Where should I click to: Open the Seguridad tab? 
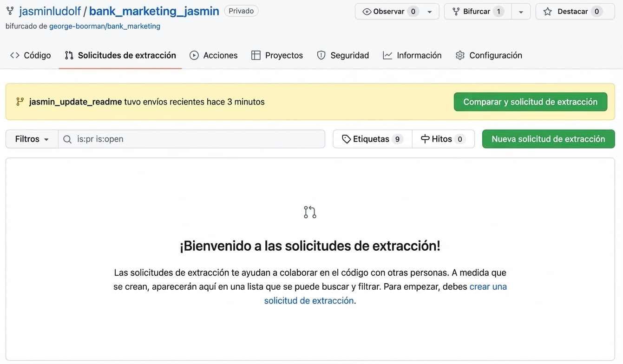[343, 55]
